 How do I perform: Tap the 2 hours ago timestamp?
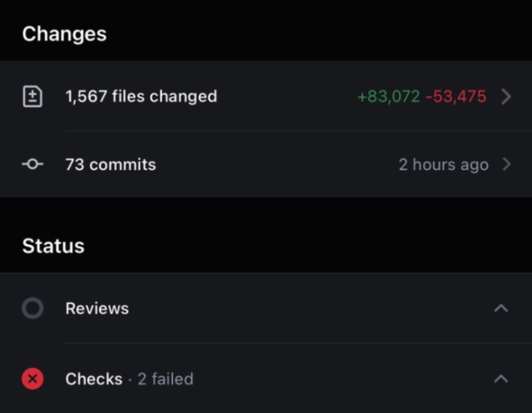click(x=444, y=165)
